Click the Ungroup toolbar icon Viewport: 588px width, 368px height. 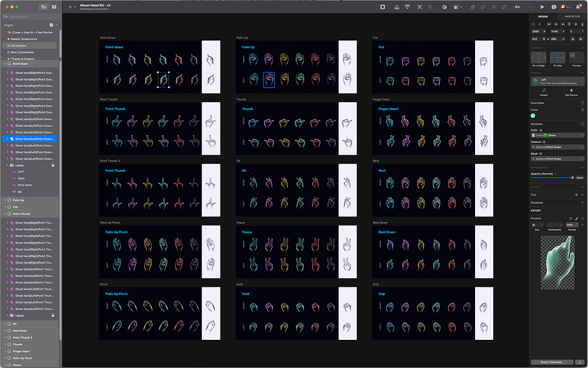[x=430, y=6]
